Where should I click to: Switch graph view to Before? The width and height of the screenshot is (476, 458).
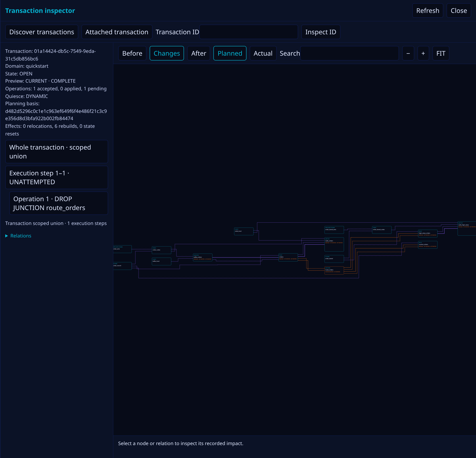coord(132,53)
